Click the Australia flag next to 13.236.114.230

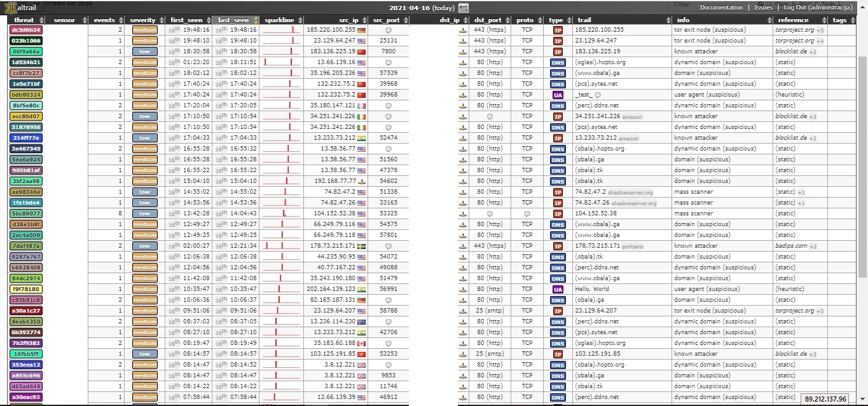[362, 321]
